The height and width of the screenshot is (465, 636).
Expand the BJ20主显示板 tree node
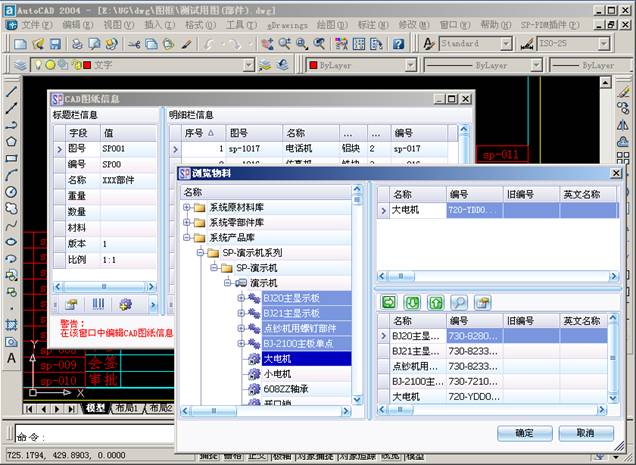(241, 298)
